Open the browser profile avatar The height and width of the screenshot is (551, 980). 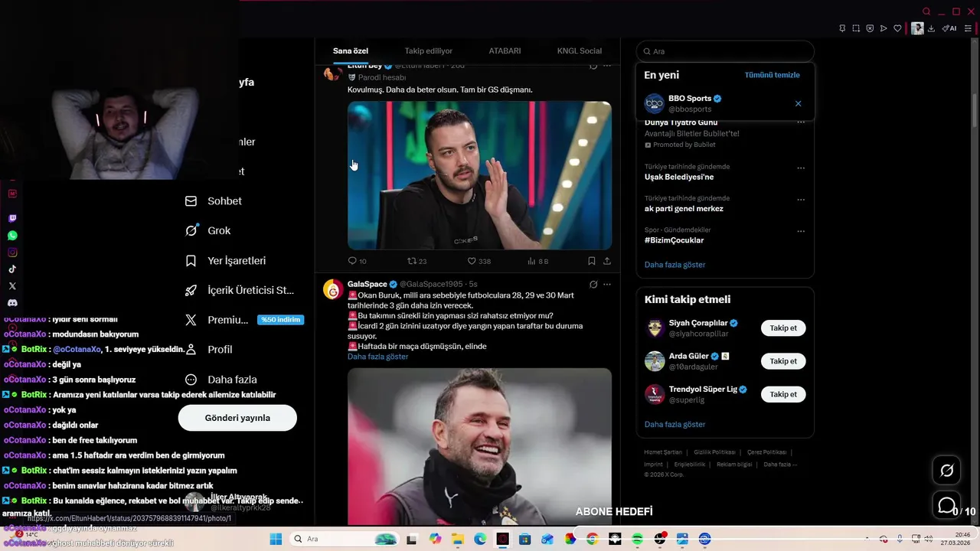917,28
